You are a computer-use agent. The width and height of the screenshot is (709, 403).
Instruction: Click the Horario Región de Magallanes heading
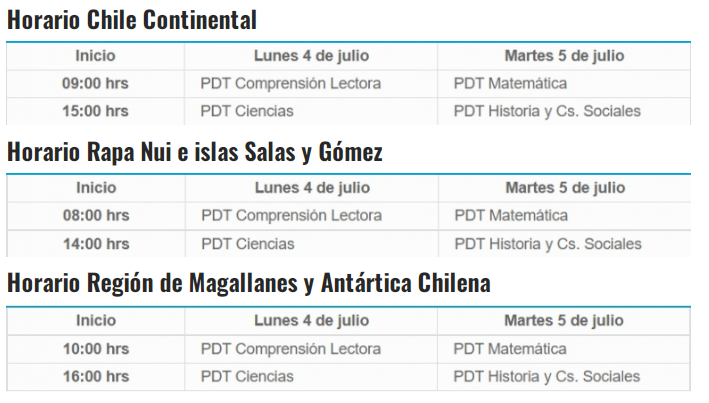(x=249, y=283)
